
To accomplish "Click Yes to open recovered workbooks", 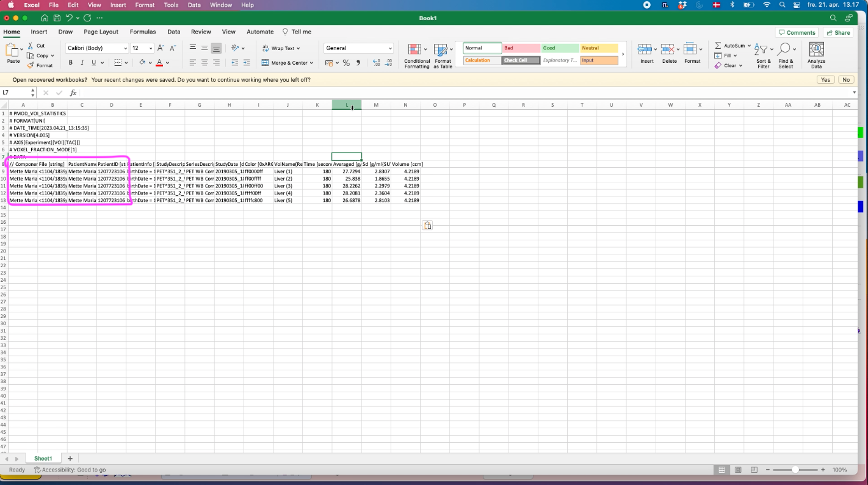I will (x=825, y=80).
